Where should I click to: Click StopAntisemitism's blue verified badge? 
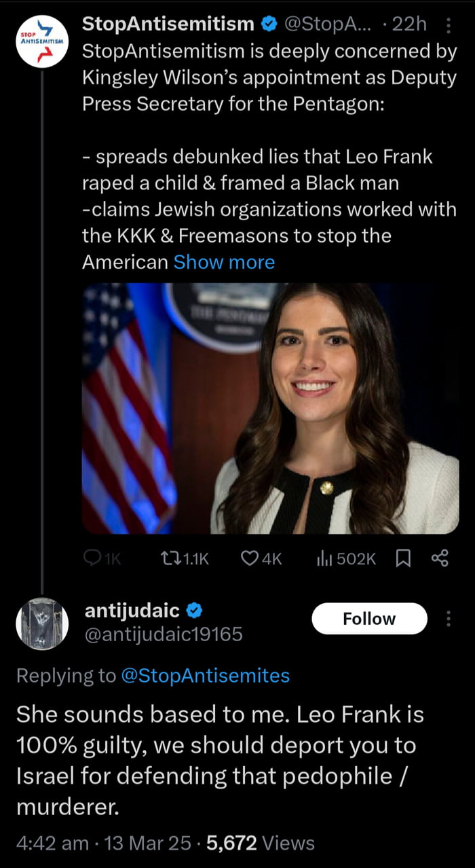268,25
